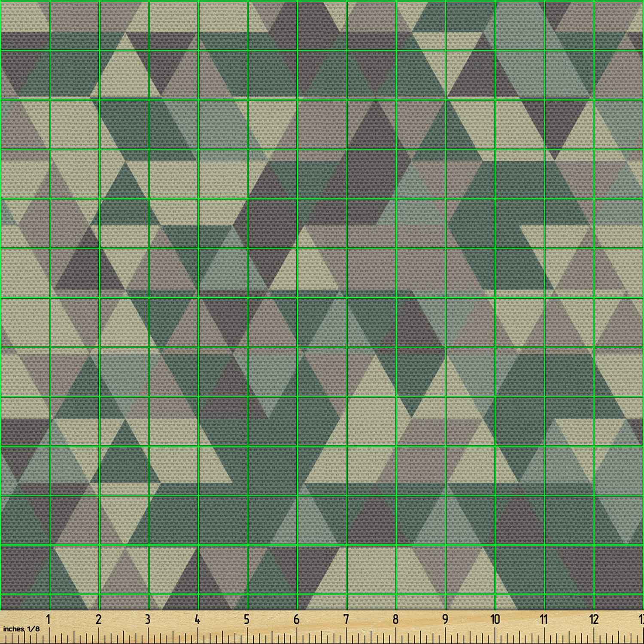Click the ruler number 11
The height and width of the screenshot is (644, 644).
(544, 619)
